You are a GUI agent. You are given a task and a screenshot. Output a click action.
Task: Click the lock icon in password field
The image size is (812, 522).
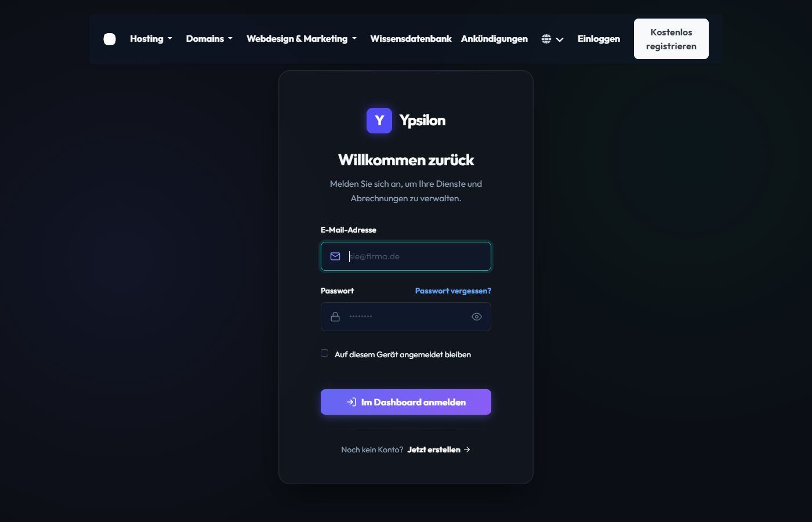pyautogui.click(x=335, y=317)
